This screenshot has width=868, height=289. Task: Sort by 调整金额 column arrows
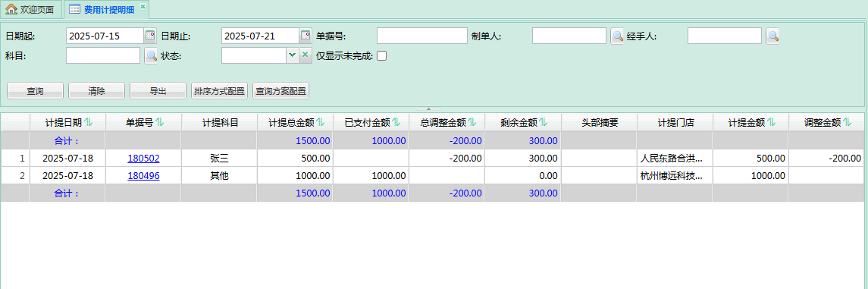click(847, 123)
